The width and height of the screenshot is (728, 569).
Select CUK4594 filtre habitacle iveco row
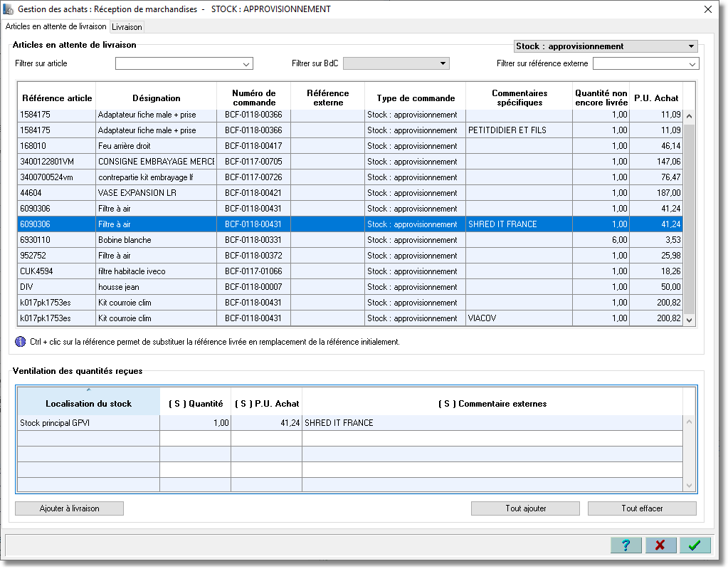click(350, 271)
